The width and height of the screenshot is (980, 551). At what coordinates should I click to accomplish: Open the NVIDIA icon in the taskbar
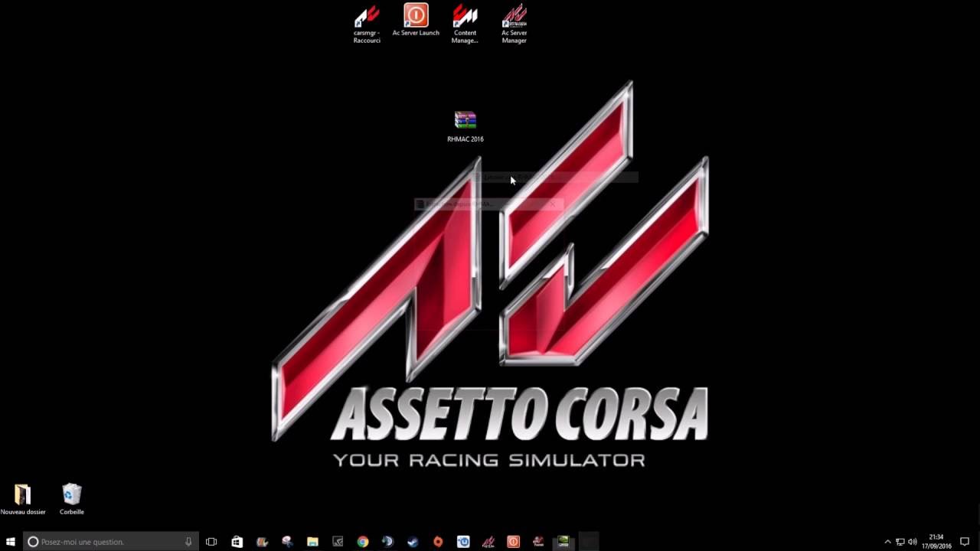tap(563, 542)
